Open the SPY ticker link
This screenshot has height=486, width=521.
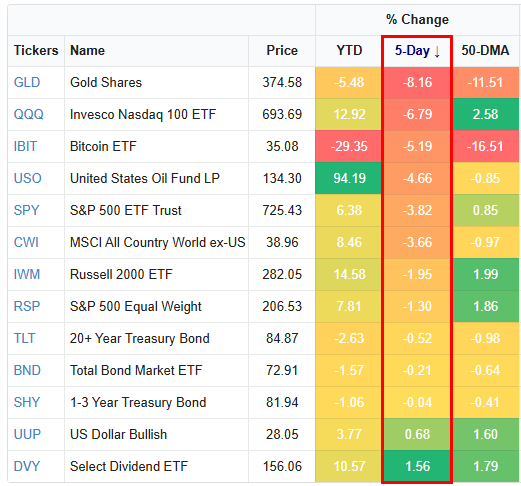(26, 210)
